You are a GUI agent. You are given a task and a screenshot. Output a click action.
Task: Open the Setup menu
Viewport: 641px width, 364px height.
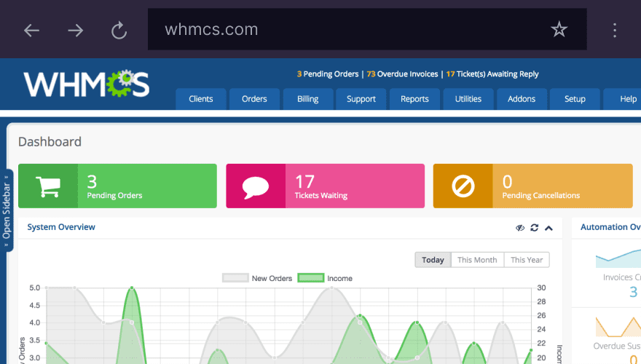pos(575,99)
